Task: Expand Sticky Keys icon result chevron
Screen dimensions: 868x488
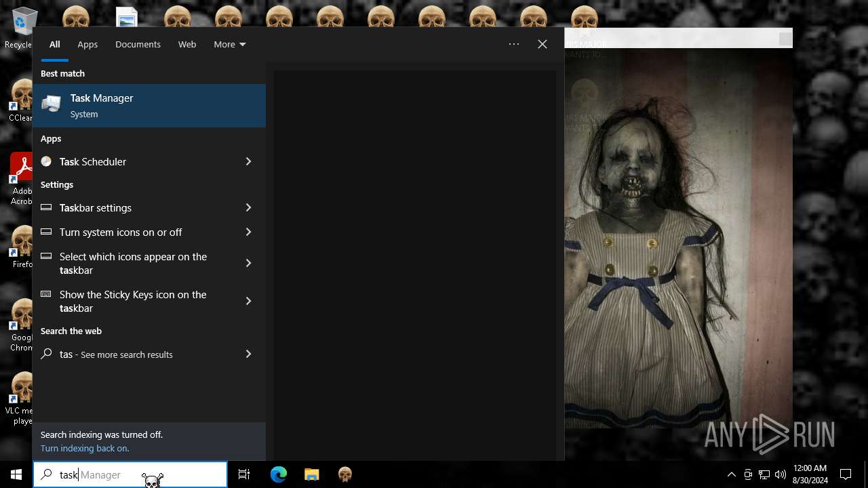Action: tap(248, 301)
